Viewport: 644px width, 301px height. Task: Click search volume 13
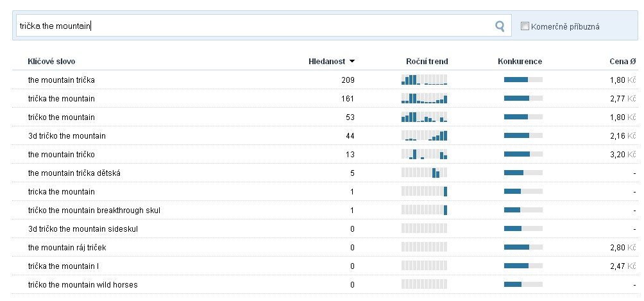tap(350, 155)
